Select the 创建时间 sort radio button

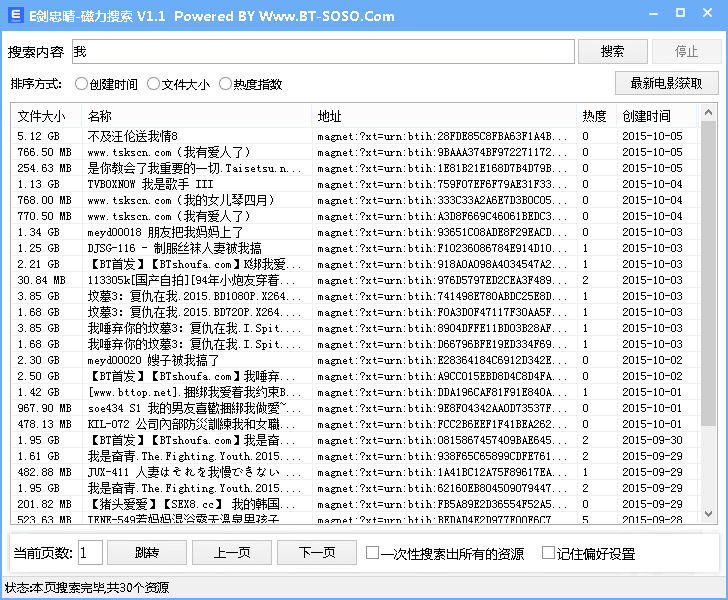(81, 84)
